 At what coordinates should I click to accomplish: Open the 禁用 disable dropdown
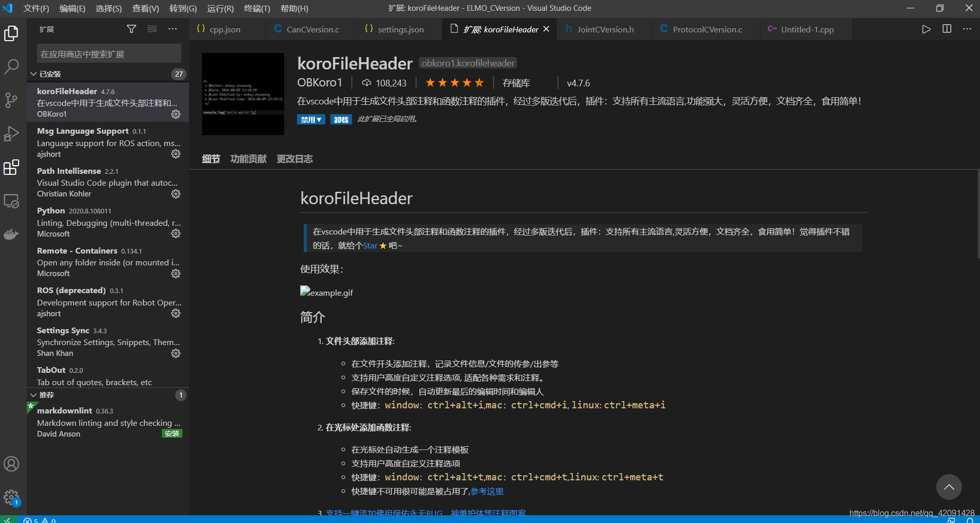pyautogui.click(x=311, y=120)
